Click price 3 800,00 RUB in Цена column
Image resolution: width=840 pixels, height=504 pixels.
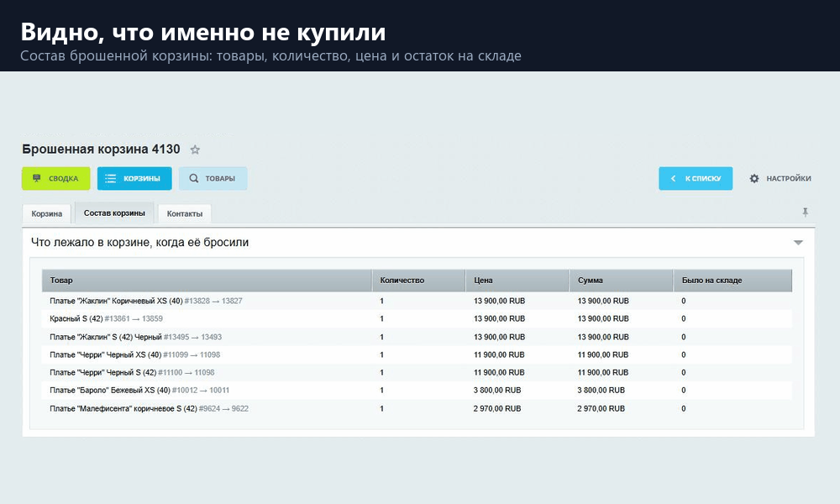point(497,390)
